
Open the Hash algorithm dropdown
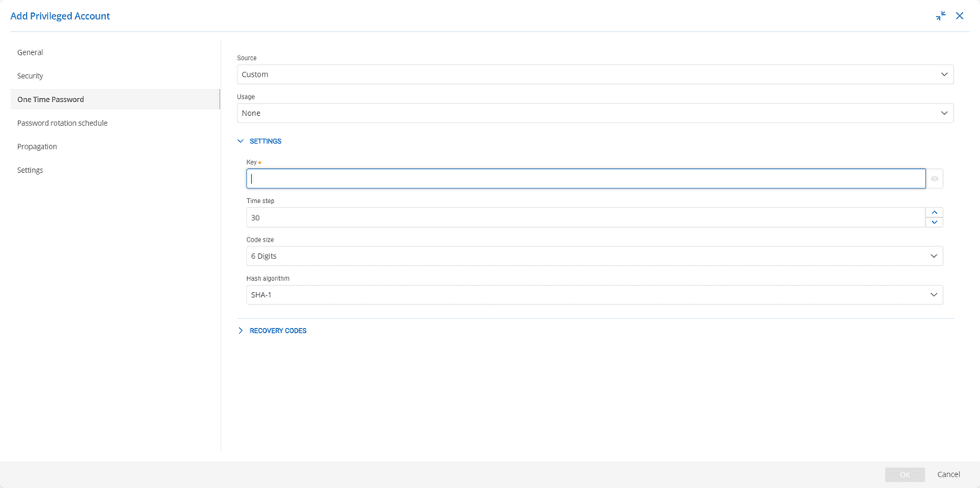click(x=594, y=295)
